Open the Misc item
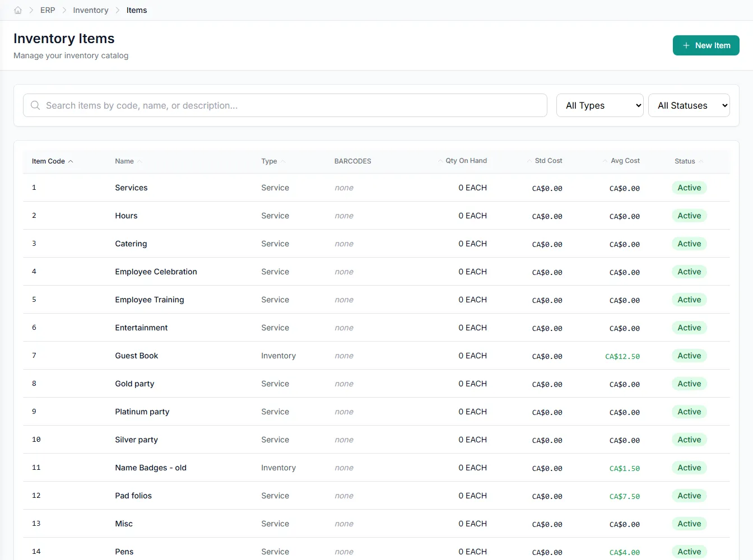The height and width of the screenshot is (560, 753). tap(124, 524)
